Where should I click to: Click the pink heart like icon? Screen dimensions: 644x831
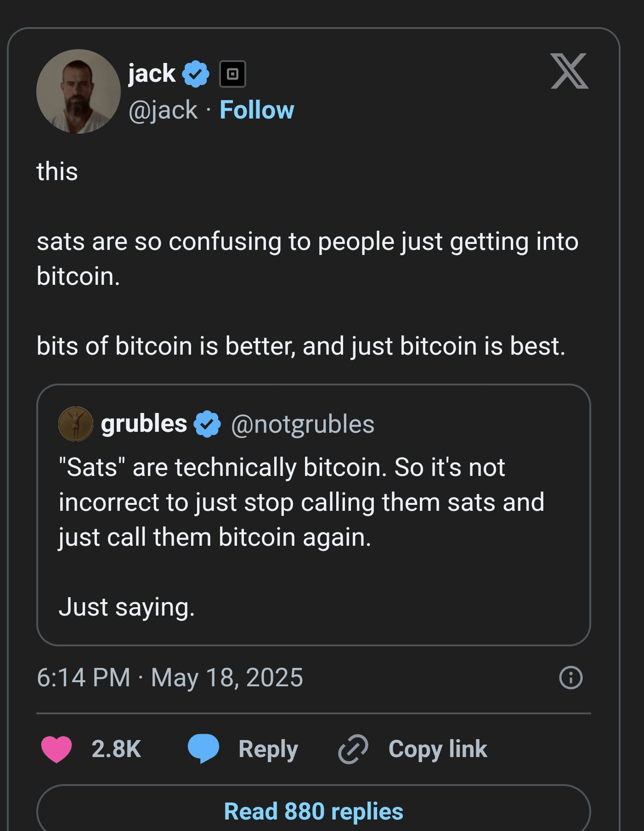[56, 749]
